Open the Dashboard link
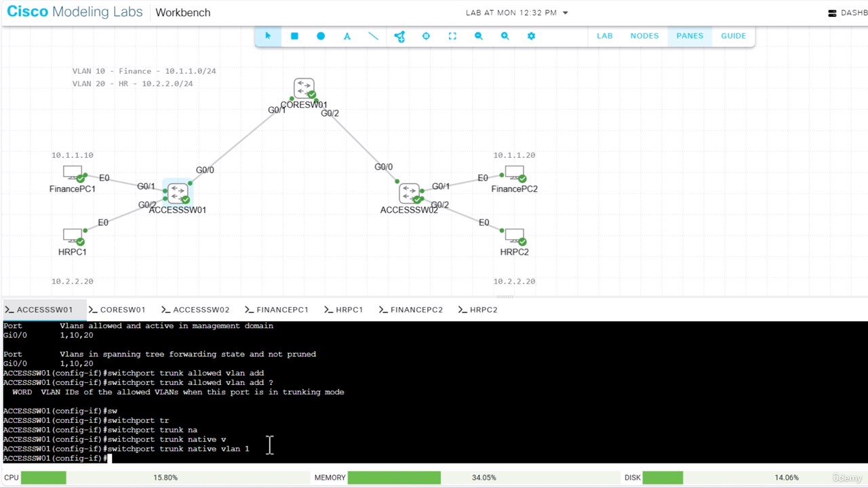Screen dimensions: 868x488 pyautogui.click(x=848, y=13)
